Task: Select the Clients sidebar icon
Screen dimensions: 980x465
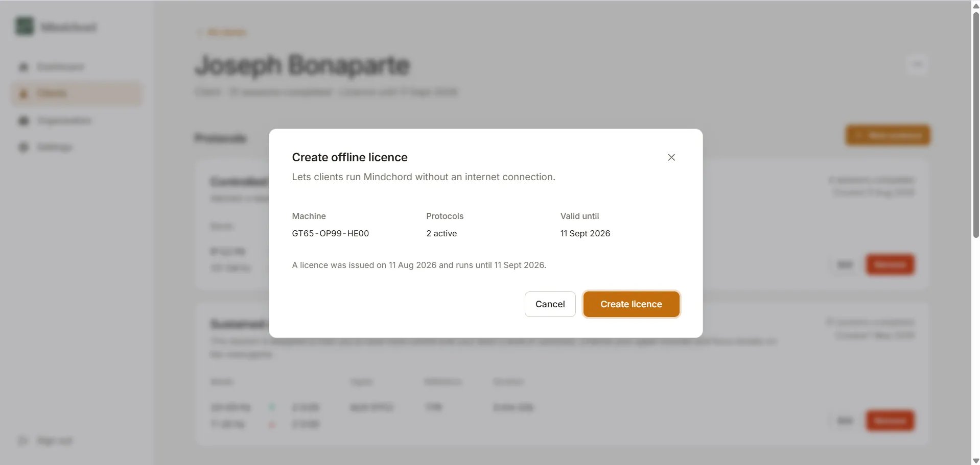Action: (x=24, y=93)
